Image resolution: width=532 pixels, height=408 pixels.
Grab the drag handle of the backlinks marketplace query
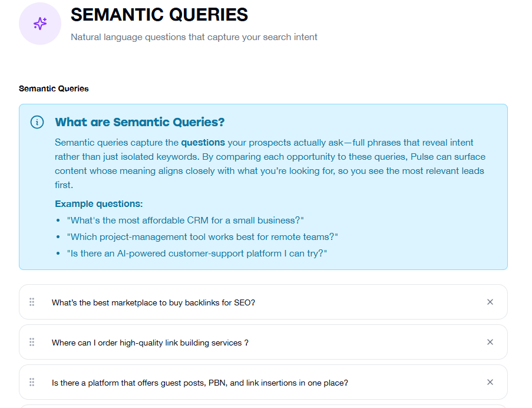(x=32, y=302)
